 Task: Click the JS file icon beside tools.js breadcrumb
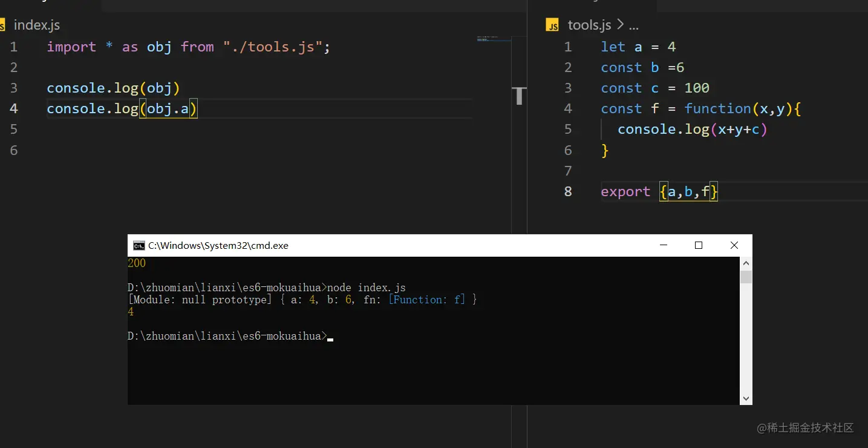[x=552, y=25]
